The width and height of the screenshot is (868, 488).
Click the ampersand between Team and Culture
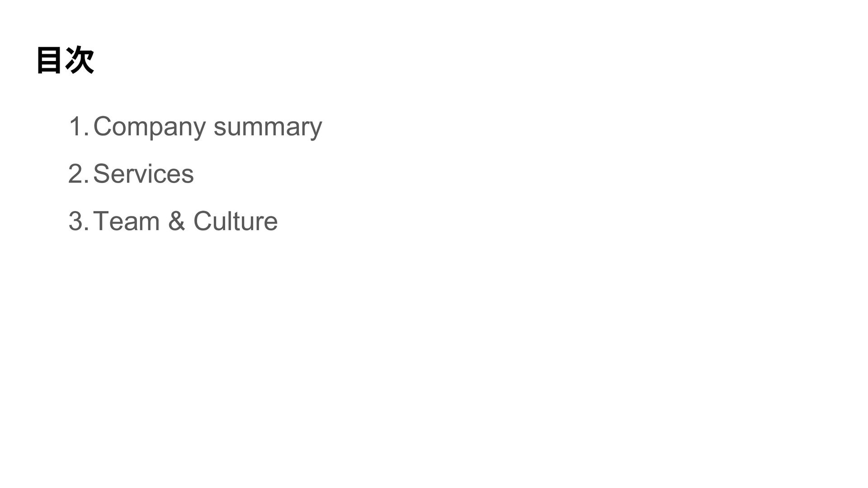click(x=176, y=221)
